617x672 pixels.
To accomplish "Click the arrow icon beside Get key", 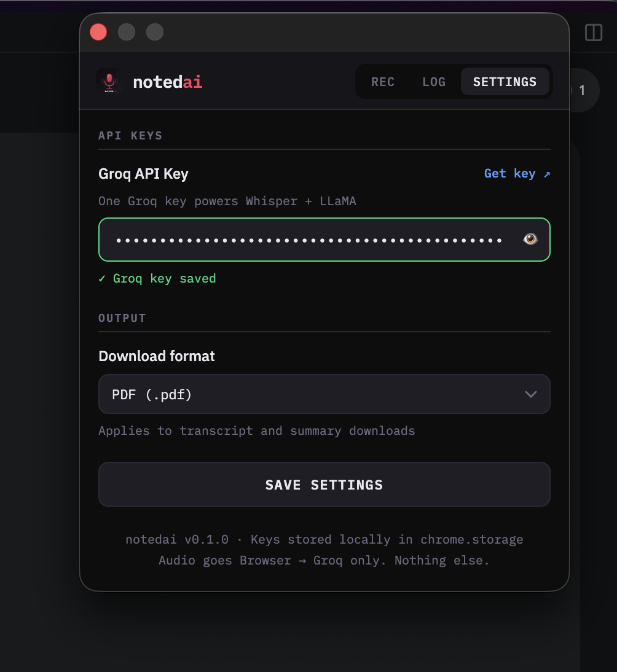I will [x=547, y=174].
